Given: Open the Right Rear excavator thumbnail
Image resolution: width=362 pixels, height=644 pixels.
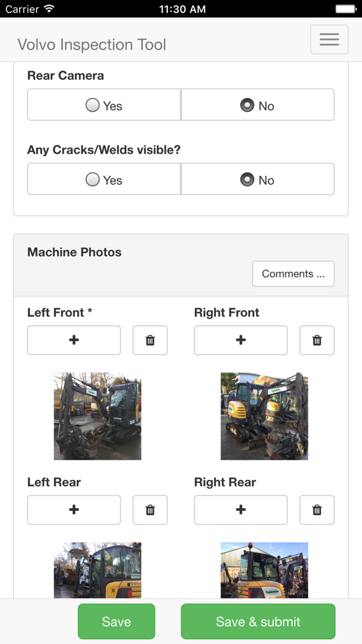Looking at the screenshot, I should coord(264,570).
